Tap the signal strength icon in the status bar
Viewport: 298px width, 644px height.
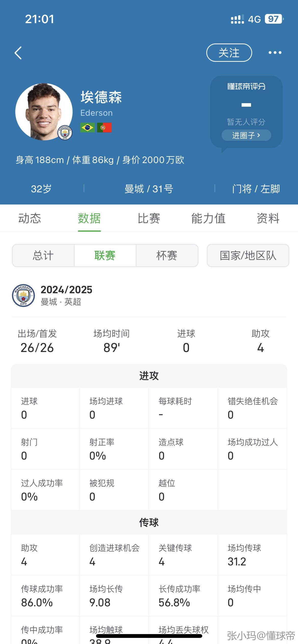(x=237, y=19)
